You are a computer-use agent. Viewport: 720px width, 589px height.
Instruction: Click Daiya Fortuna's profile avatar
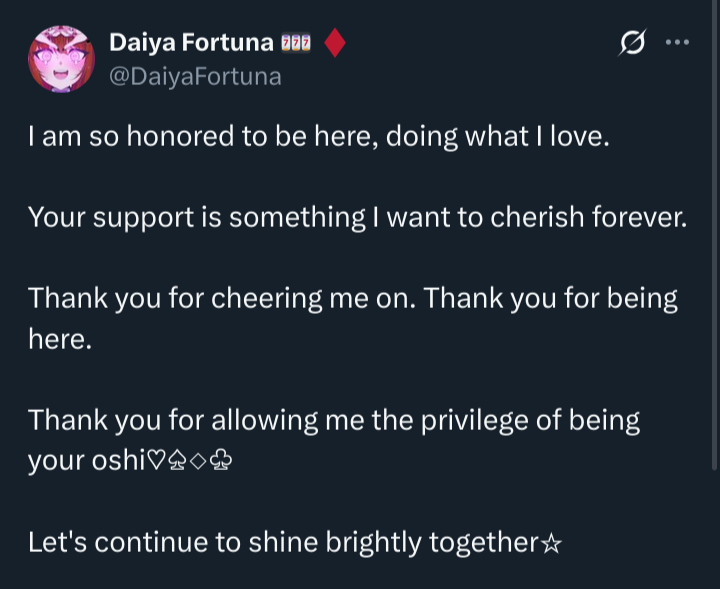coord(62,59)
